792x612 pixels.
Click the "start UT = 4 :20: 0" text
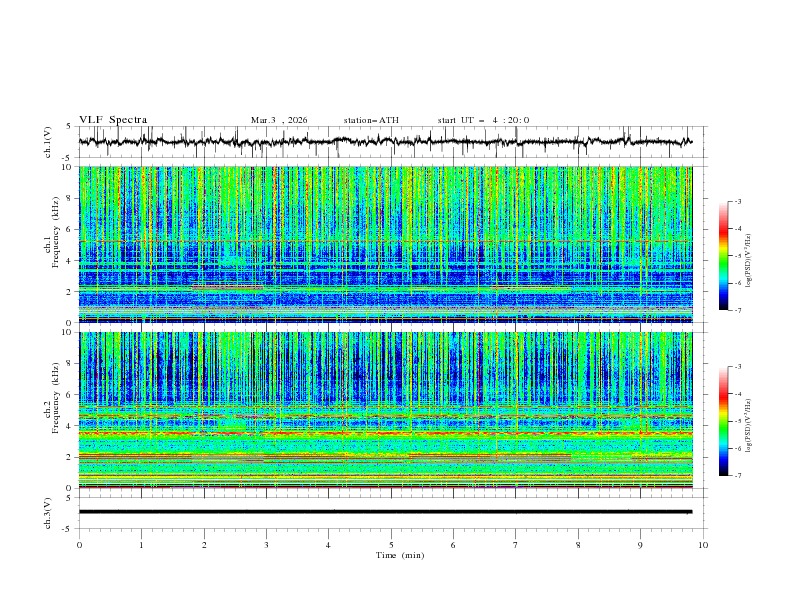coord(483,120)
